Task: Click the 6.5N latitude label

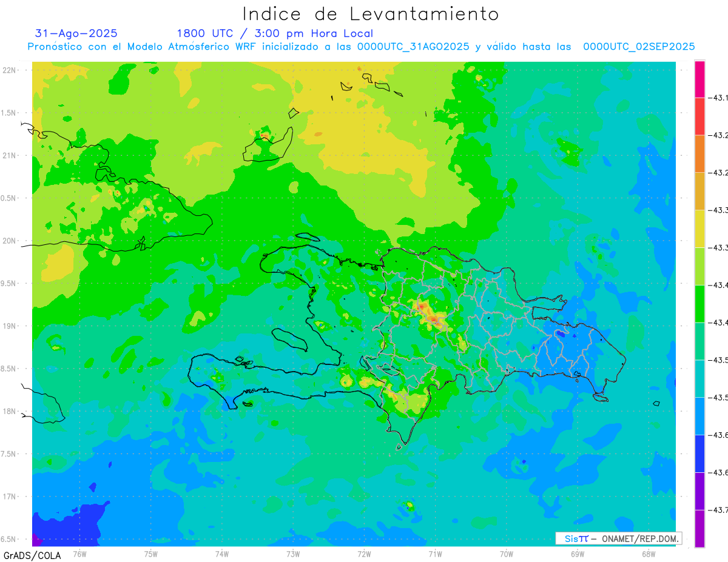Action: coord(9,539)
